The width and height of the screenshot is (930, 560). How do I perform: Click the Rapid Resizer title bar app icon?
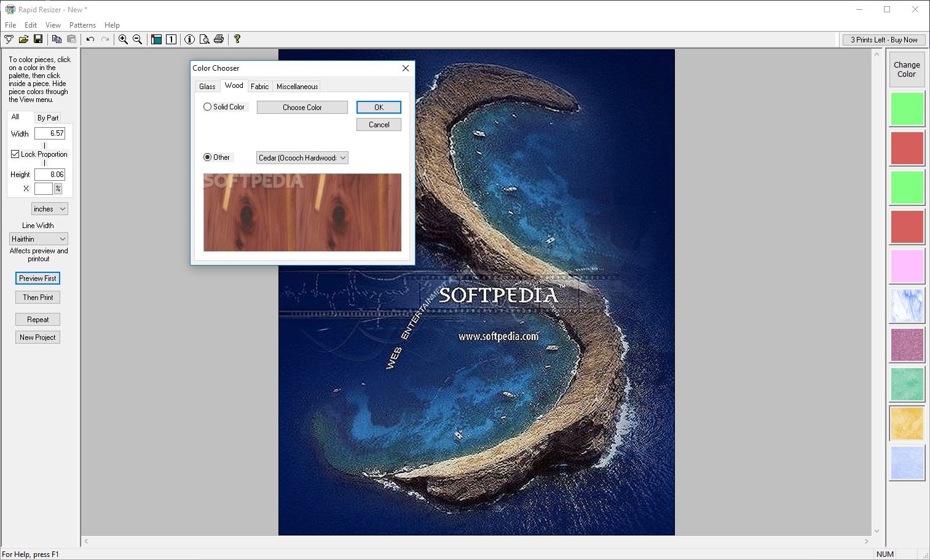(x=10, y=9)
